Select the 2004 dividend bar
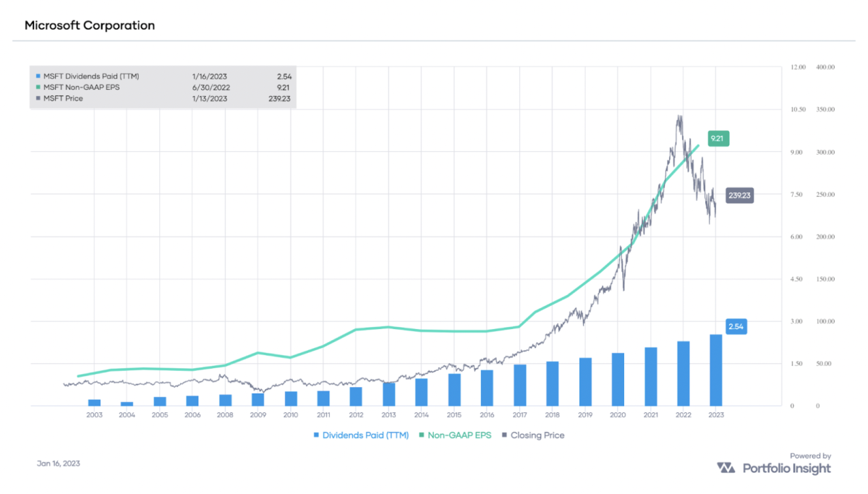This screenshot has width=868, height=494. [x=127, y=404]
